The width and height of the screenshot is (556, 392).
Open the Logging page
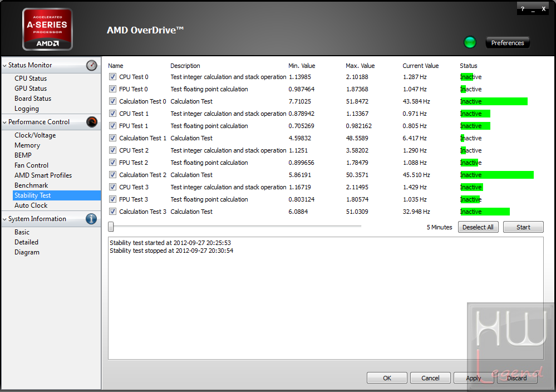tap(27, 109)
